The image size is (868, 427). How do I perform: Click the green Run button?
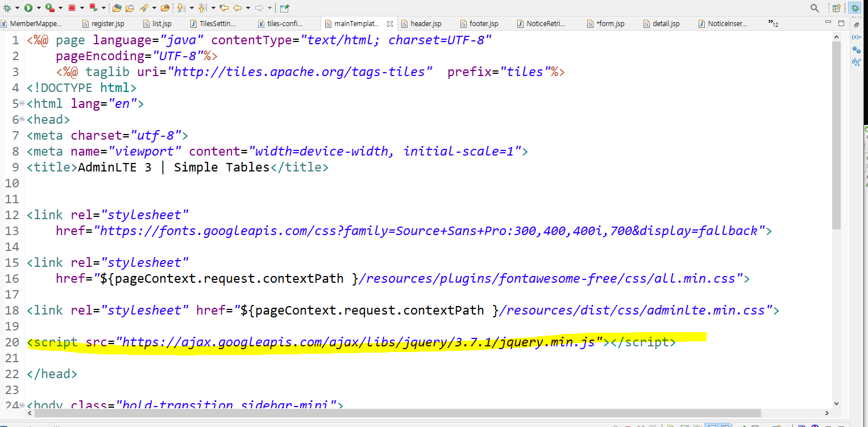point(28,8)
